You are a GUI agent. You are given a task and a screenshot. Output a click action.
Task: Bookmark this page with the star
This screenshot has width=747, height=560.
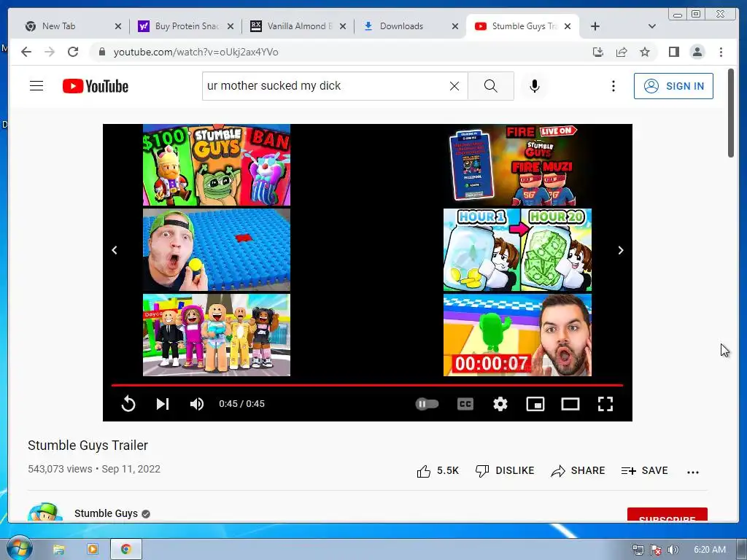tap(645, 52)
